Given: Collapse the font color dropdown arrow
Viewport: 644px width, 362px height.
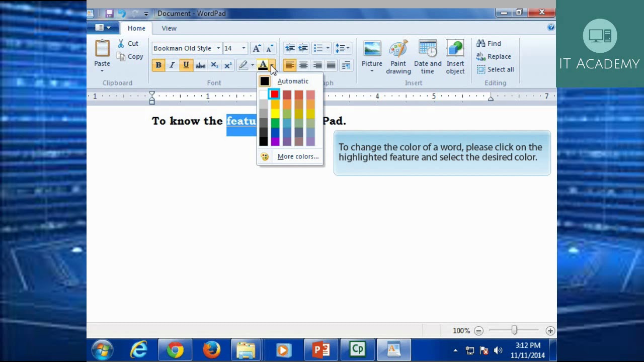Looking at the screenshot, I should [272, 65].
